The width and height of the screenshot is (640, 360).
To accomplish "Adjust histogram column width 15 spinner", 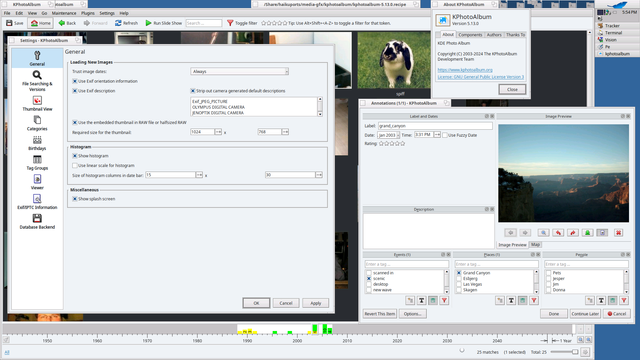I will point(199,175).
